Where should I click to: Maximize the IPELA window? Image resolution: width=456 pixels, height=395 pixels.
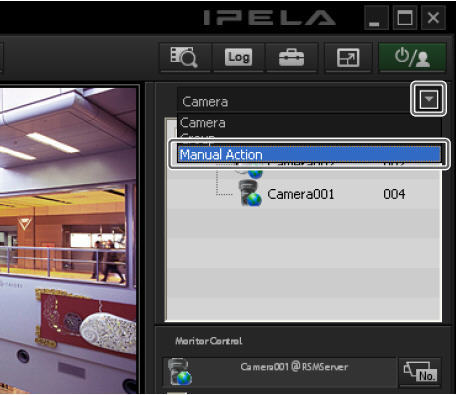404,18
